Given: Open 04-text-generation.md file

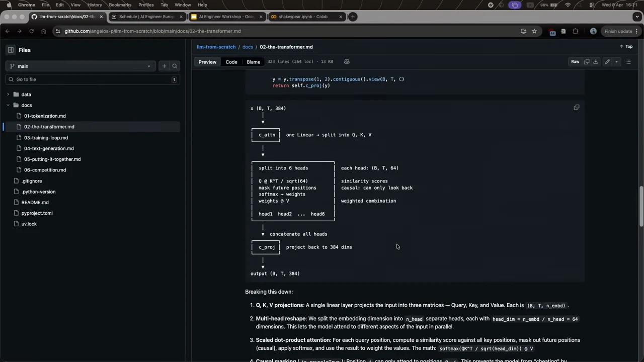Looking at the screenshot, I should (49, 148).
